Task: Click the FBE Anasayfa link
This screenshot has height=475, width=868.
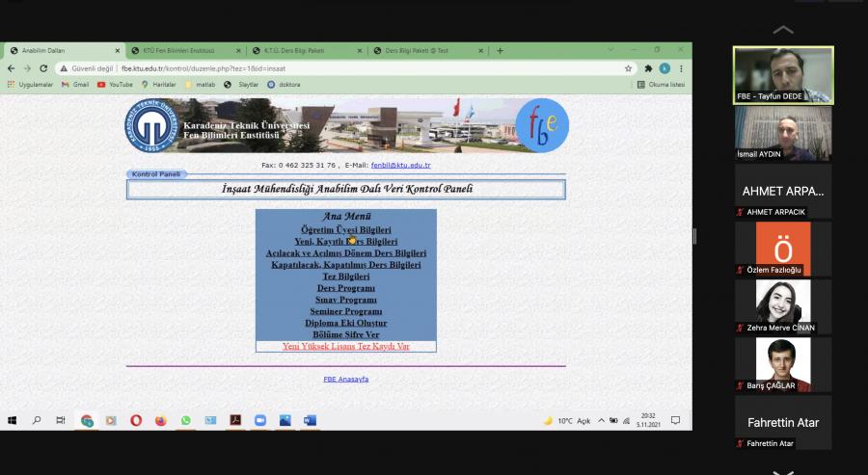Action: coord(346,379)
